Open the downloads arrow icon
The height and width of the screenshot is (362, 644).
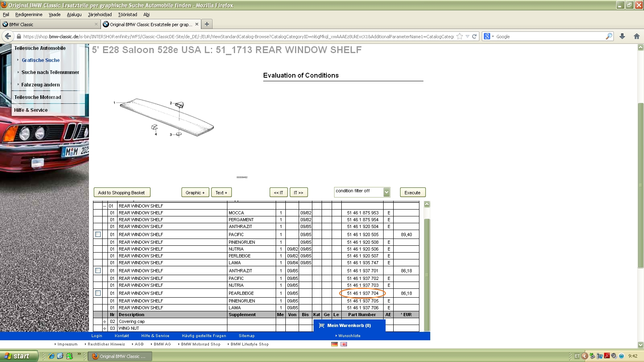coord(622,36)
